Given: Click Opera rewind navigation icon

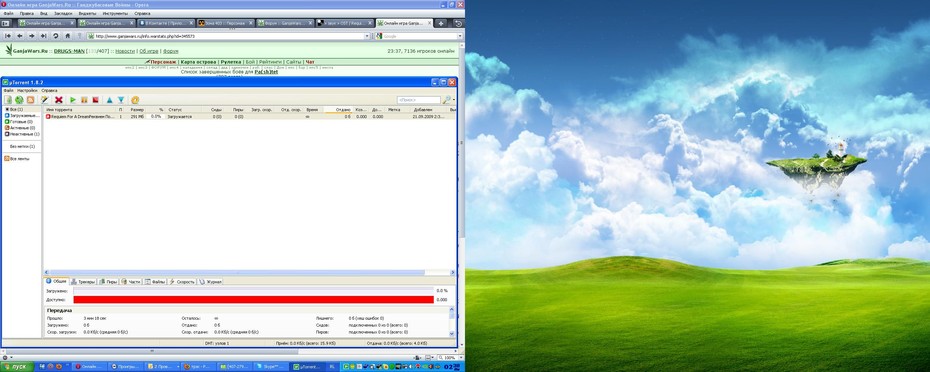Looking at the screenshot, I should (x=8, y=36).
